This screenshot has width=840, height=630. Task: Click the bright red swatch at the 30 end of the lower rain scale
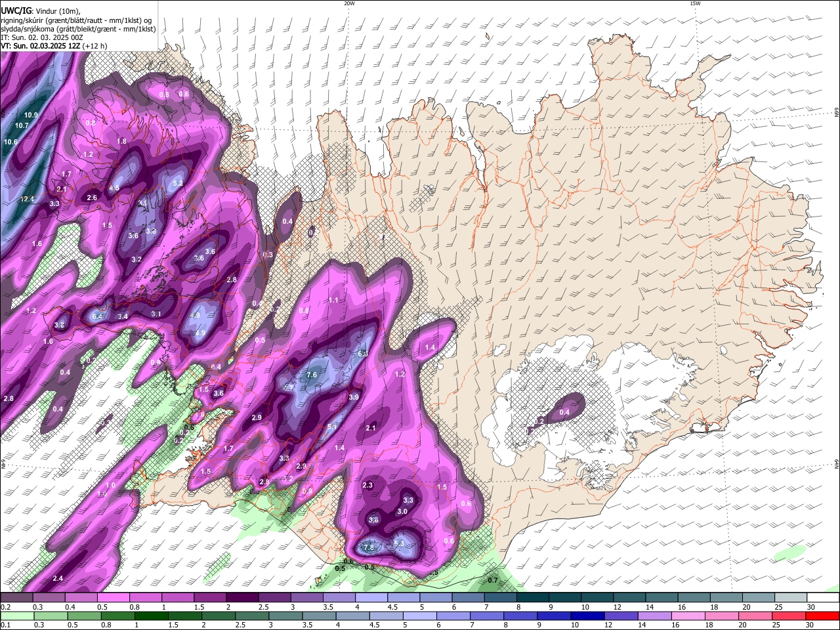822,616
